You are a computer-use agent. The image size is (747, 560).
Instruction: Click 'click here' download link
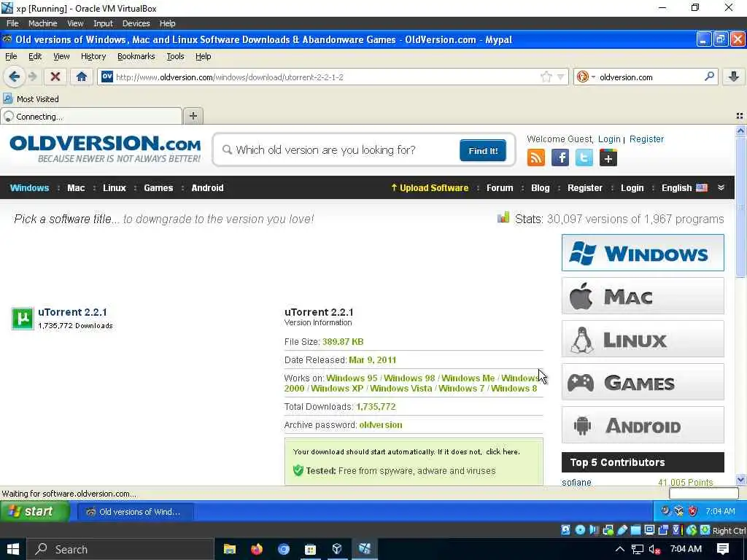502,451
